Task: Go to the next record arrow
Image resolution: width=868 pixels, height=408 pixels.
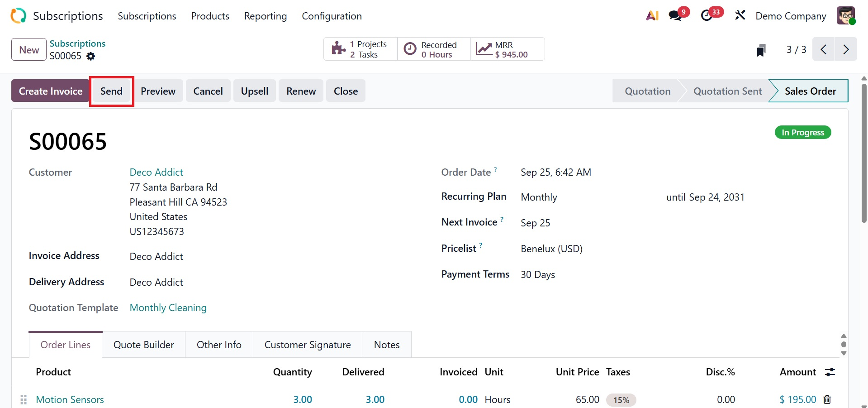Action: coord(846,49)
